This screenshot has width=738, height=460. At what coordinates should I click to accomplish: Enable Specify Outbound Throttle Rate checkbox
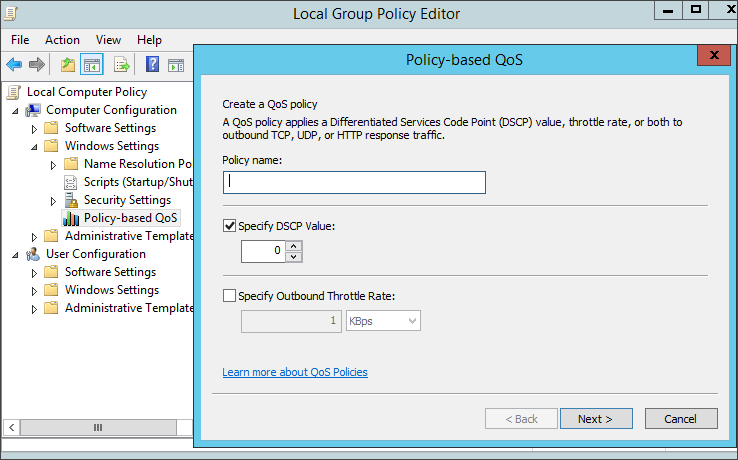click(230, 295)
